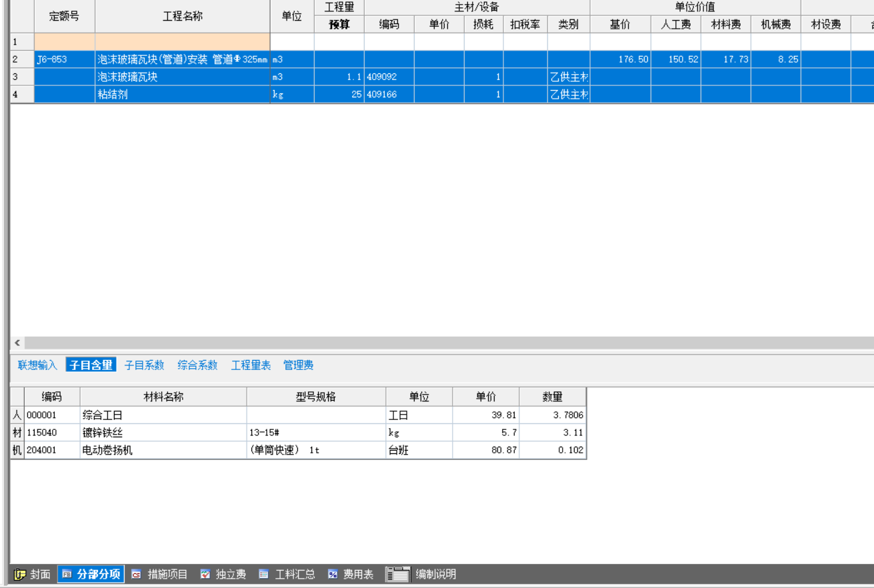Image resolution: width=874 pixels, height=588 pixels.
Task: Click the horizontal scrollbar track
Action: [449, 343]
